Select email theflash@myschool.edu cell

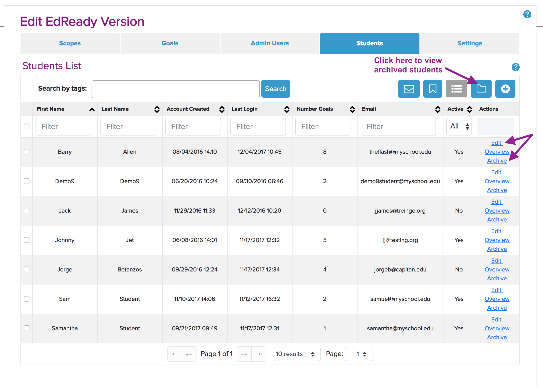point(400,152)
